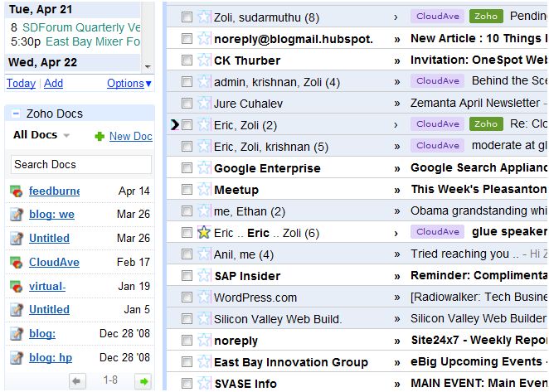Click the Today link in calendar gadget
The height and width of the screenshot is (392, 549).
point(21,84)
